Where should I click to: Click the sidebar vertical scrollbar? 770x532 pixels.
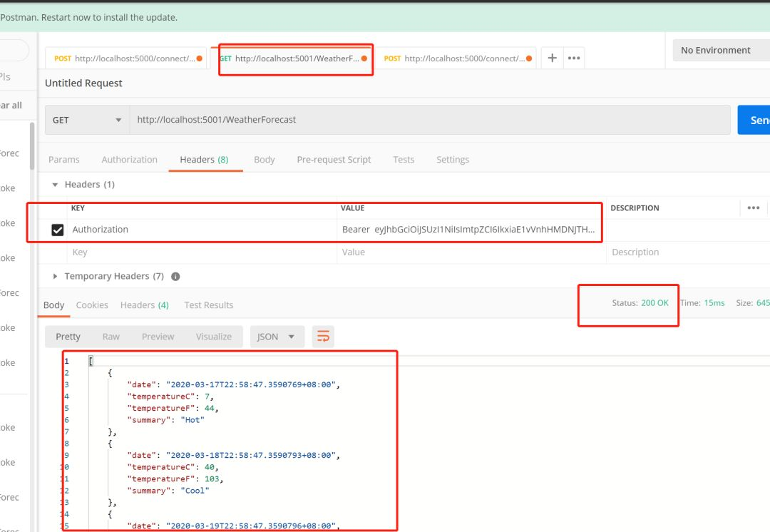coord(32,146)
